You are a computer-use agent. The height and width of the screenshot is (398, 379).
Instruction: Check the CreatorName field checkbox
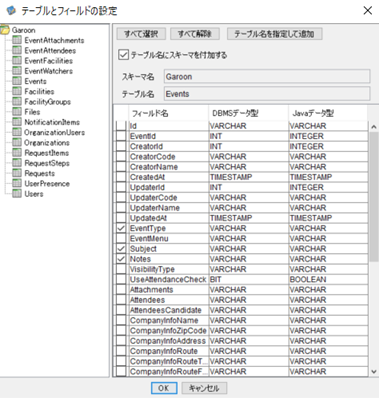(x=121, y=167)
